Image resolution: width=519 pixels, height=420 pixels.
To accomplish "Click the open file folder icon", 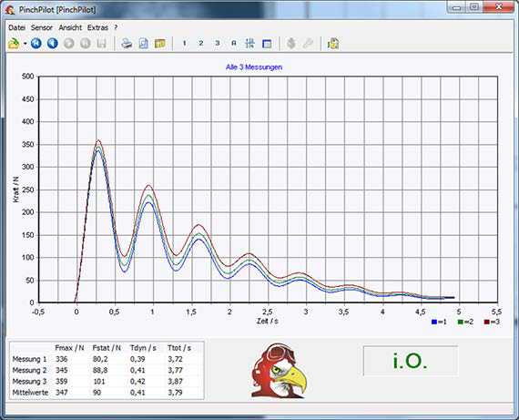I will click(14, 44).
